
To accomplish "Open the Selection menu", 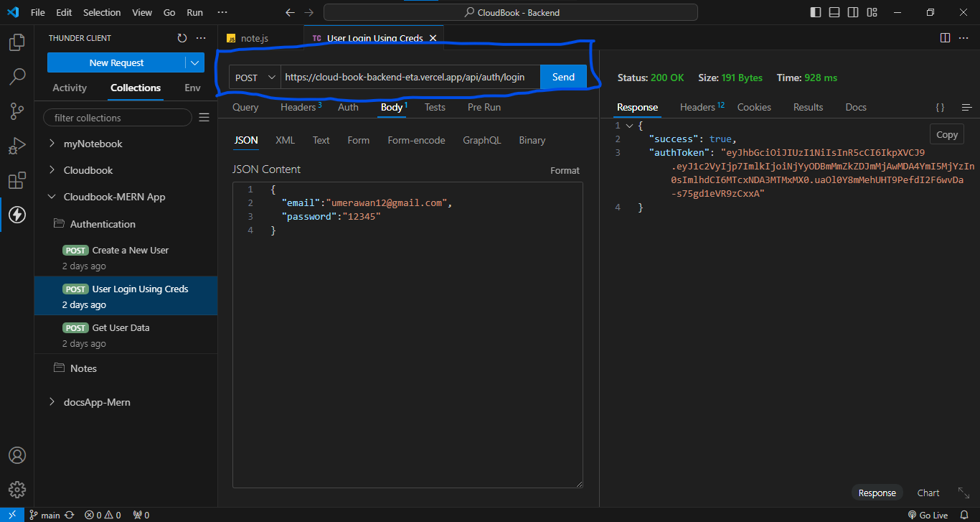I will (x=102, y=12).
